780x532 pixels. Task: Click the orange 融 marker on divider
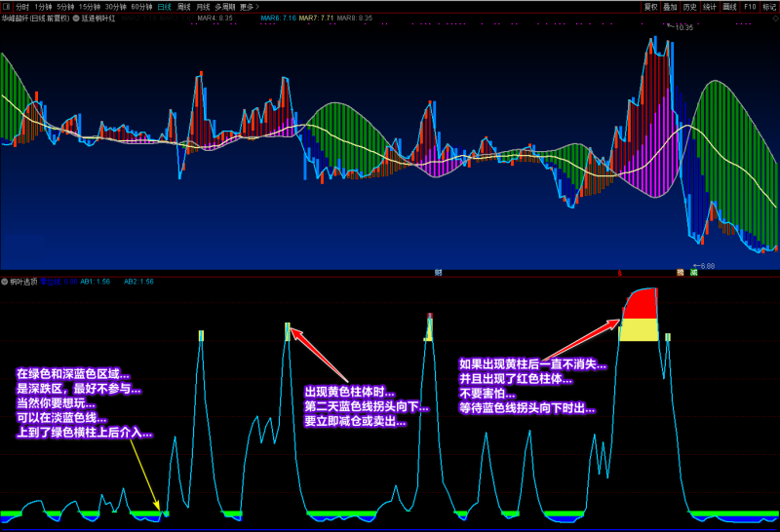[x=681, y=273]
